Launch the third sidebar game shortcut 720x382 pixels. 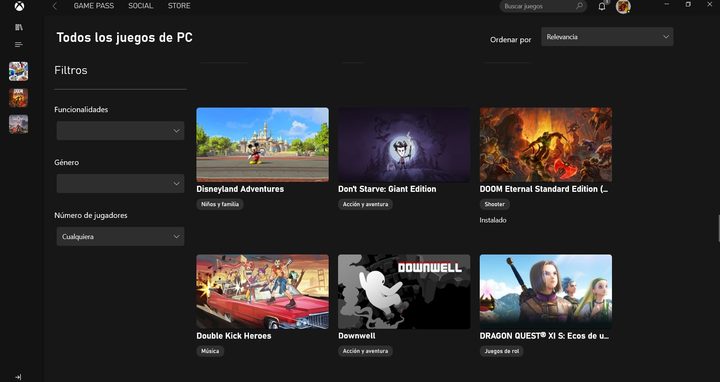(18, 124)
